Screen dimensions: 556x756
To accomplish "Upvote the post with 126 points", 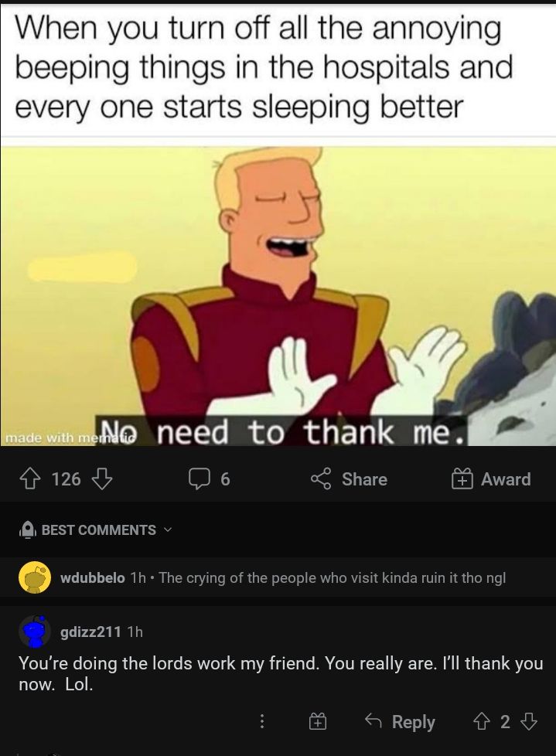I will click(x=29, y=478).
